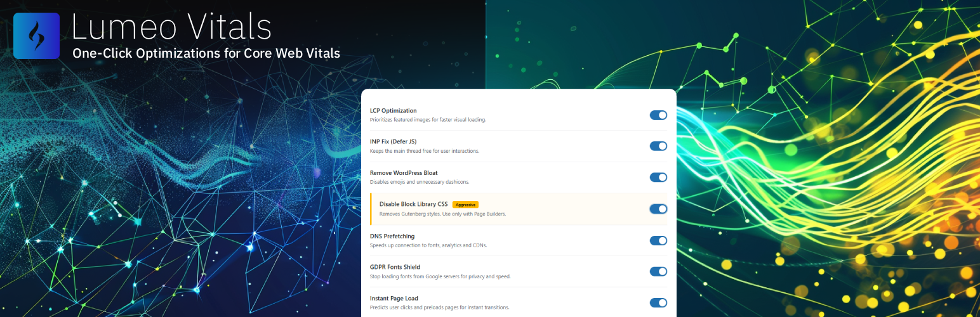980x317 pixels.
Task: Toggle the LCP Optimization switch
Action: coord(658,115)
